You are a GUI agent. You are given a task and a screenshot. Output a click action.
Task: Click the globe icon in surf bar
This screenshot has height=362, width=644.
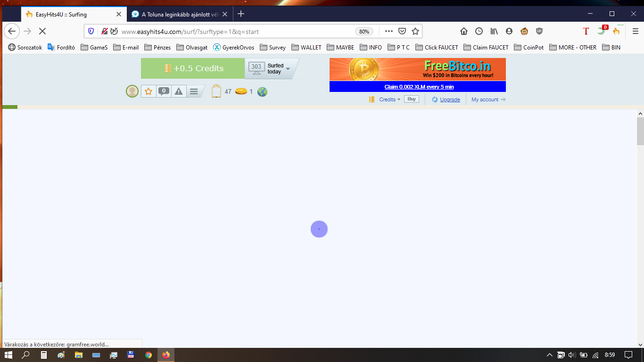pyautogui.click(x=262, y=91)
